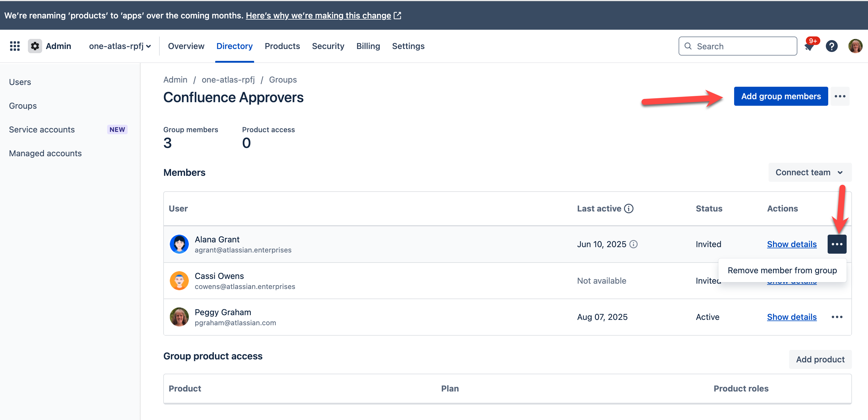Click the Search input field
868x420 pixels.
[738, 46]
